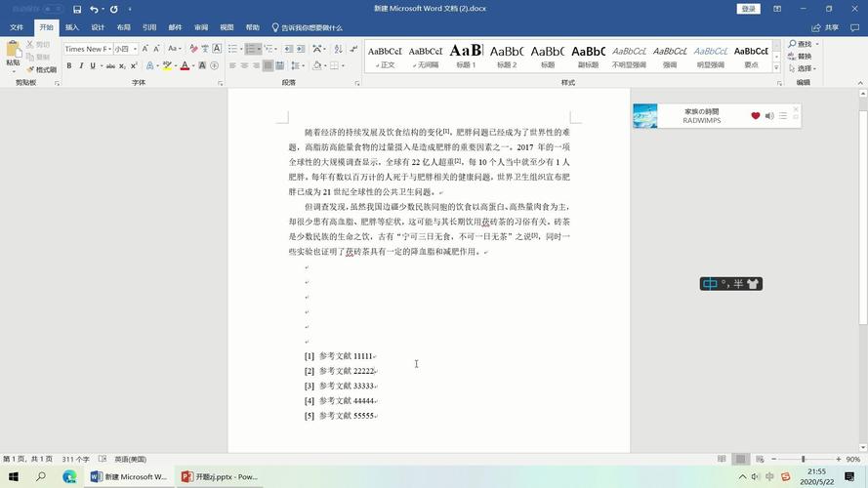868x488 pixels.
Task: Open the font size dropdown (小四)
Action: [x=135, y=49]
